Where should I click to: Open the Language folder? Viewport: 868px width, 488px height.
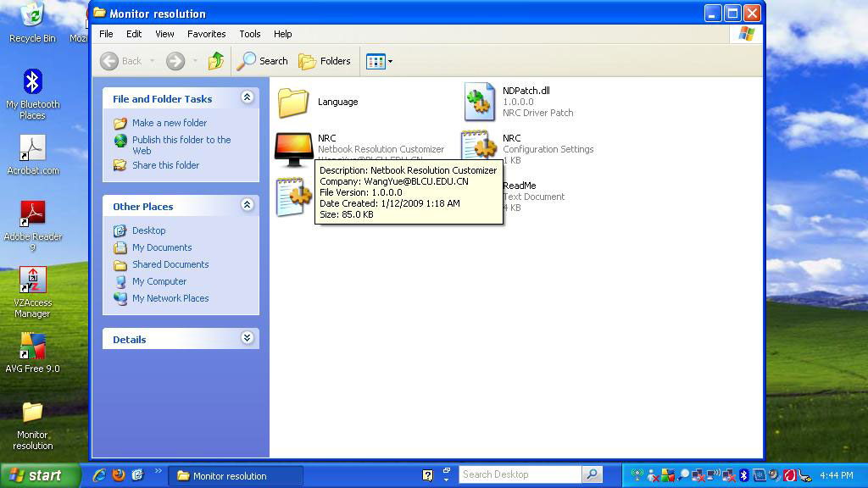click(293, 102)
